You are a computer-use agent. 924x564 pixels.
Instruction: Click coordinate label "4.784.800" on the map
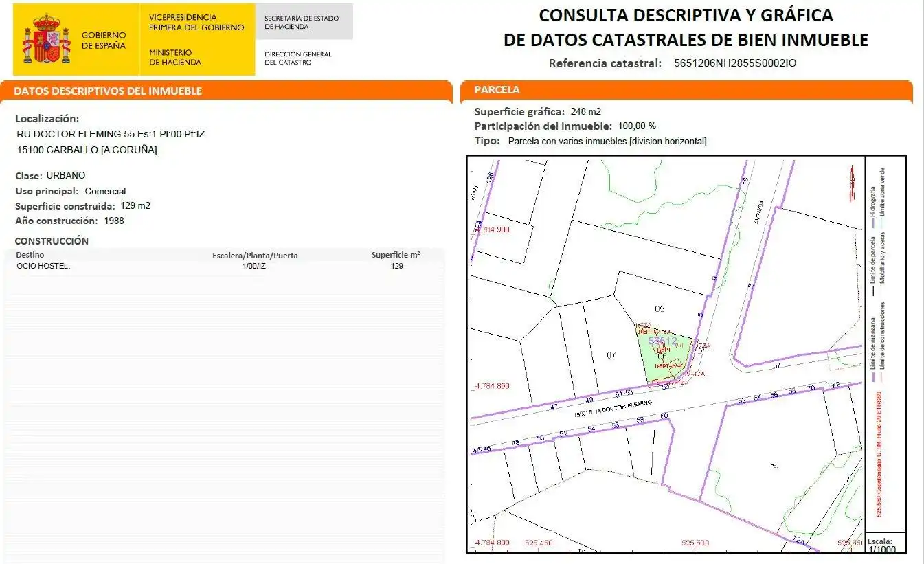click(x=493, y=543)
